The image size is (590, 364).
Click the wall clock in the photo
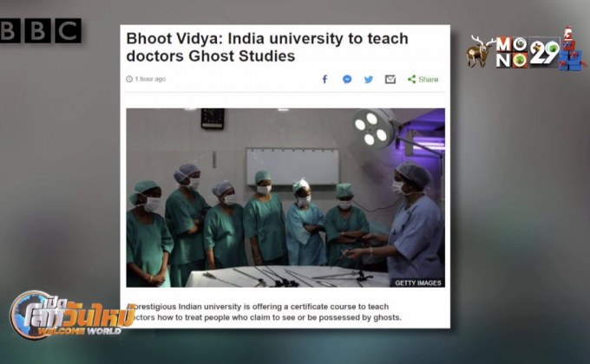pyautogui.click(x=213, y=119)
